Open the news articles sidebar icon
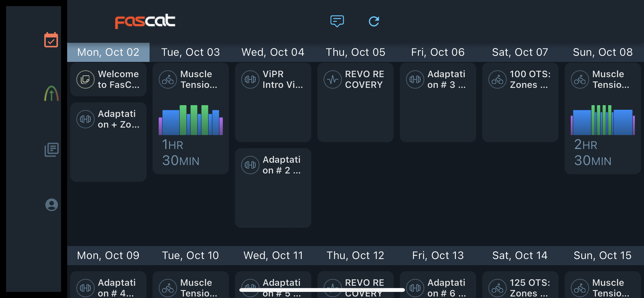 (x=51, y=150)
